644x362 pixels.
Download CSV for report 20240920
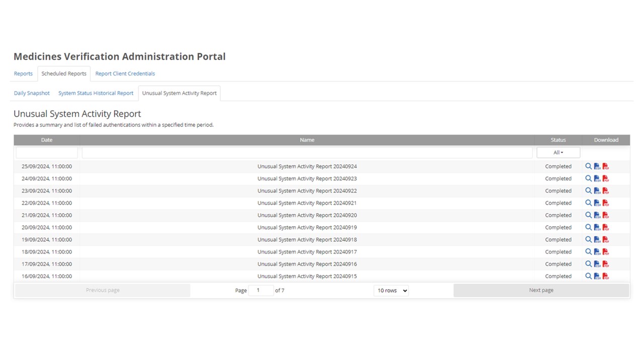coord(597,215)
